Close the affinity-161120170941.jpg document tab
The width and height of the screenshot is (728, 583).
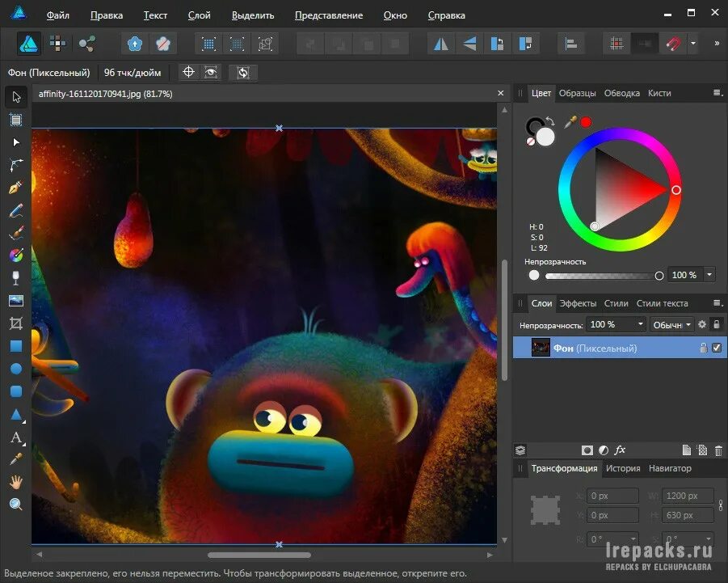click(500, 93)
